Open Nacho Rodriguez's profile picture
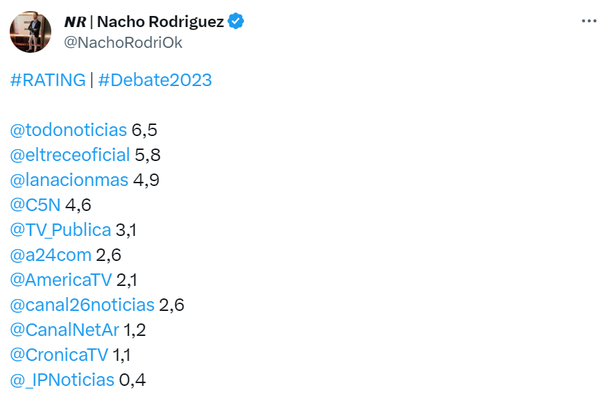The width and height of the screenshot is (610, 406). coord(30,31)
